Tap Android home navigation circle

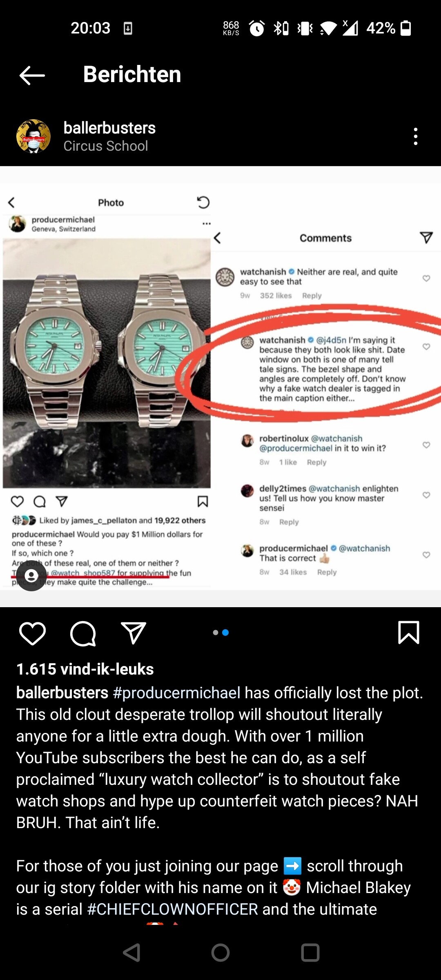click(x=220, y=953)
